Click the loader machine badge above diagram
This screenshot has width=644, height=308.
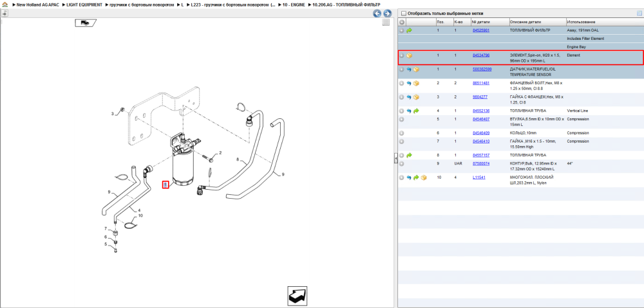pyautogui.click(x=85, y=23)
